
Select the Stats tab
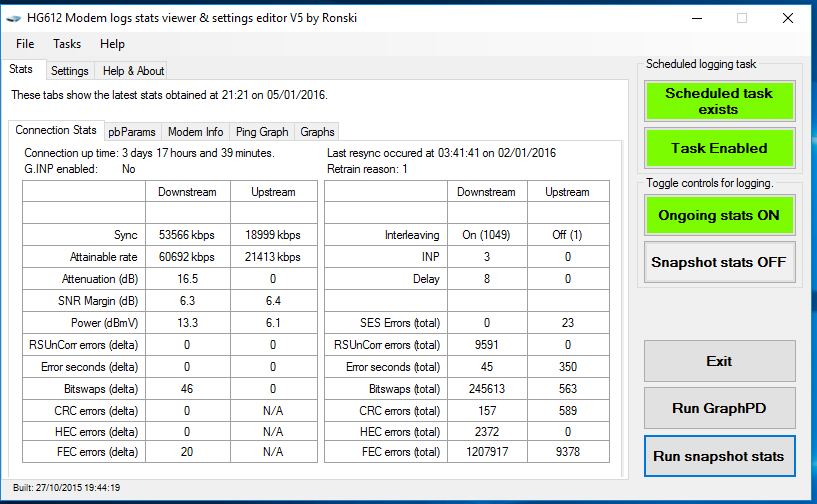coord(21,70)
